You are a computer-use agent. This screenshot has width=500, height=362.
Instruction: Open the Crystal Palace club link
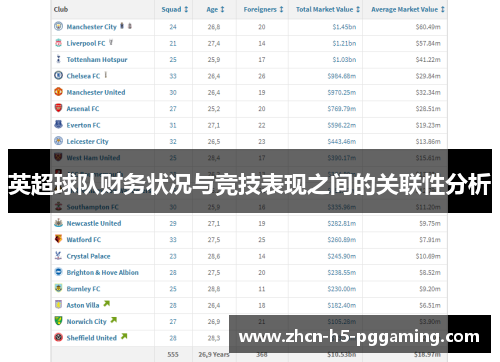(88, 256)
